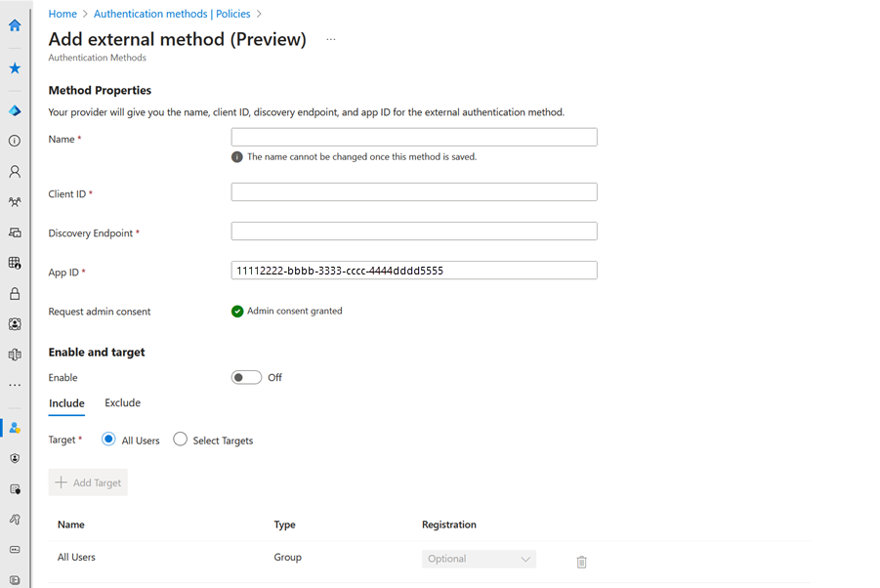Screen dimensions: 880x588
Task: Choose the Select Targets radio button
Action: [180, 440]
